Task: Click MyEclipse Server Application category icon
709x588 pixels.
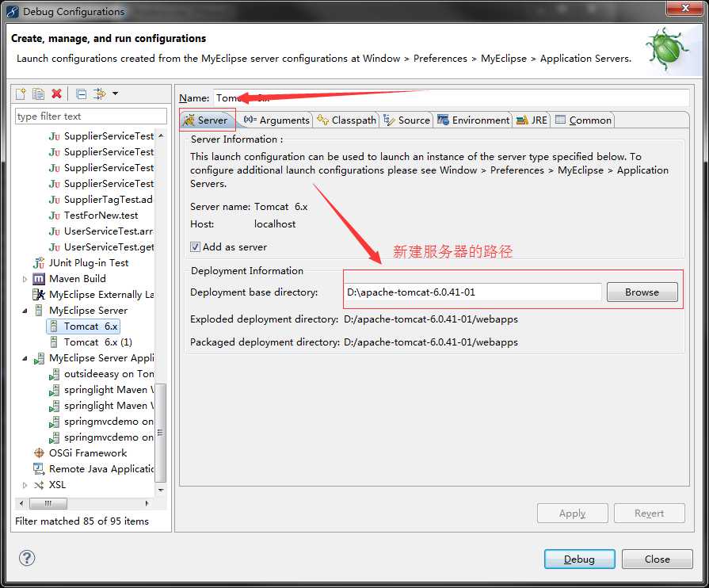Action: tap(39, 358)
